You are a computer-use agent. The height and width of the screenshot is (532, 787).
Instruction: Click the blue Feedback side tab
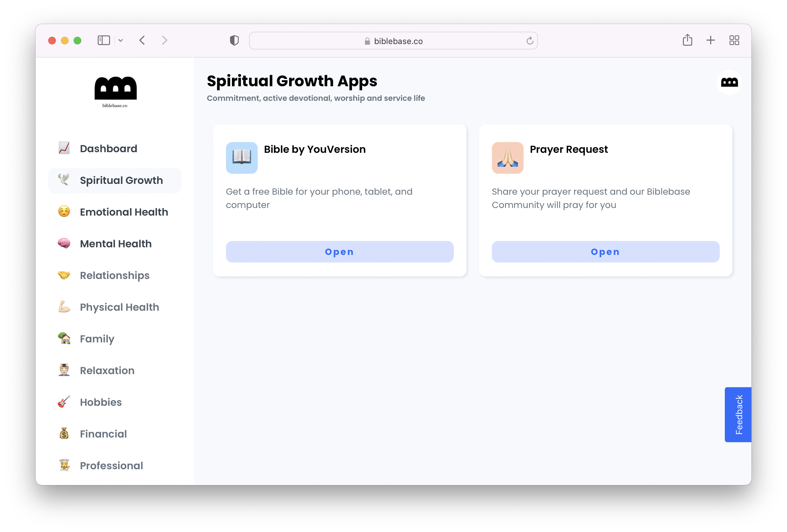pyautogui.click(x=738, y=415)
